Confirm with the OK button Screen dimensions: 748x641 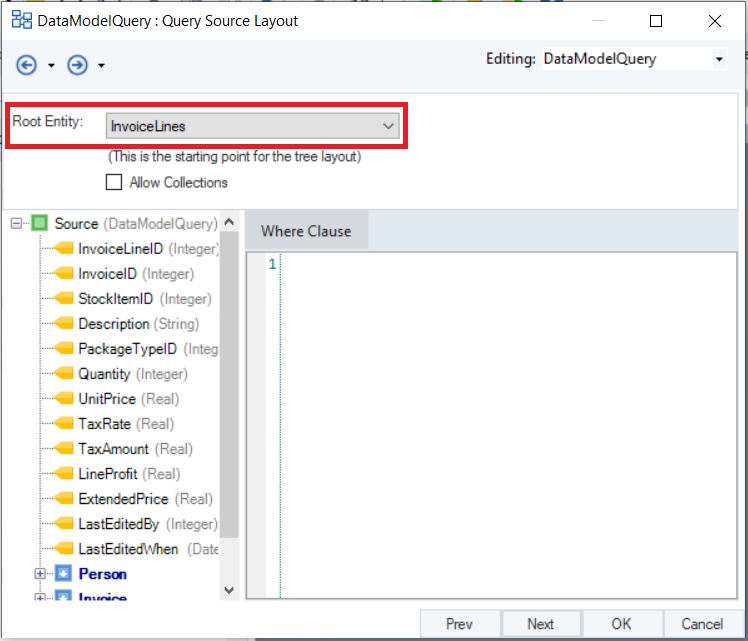coord(622,623)
